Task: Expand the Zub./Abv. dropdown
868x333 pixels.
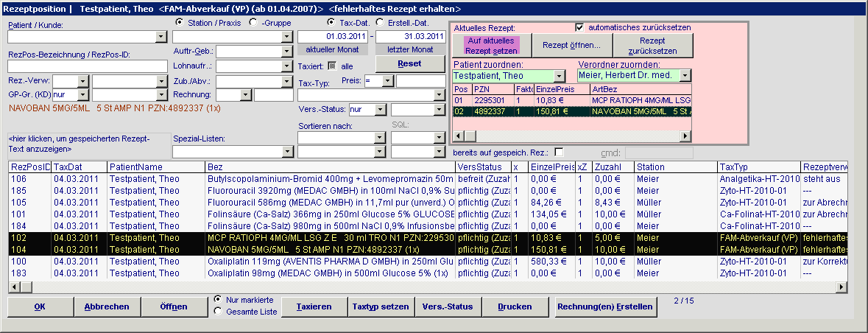Action: click(x=286, y=81)
